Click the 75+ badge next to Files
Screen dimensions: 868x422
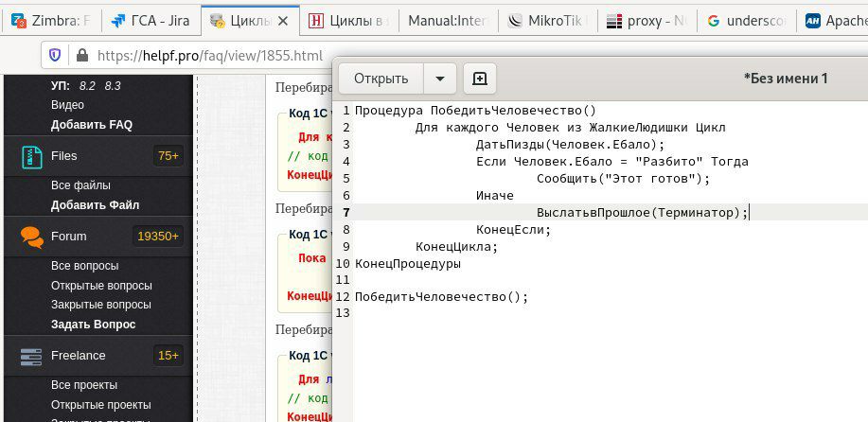168,156
